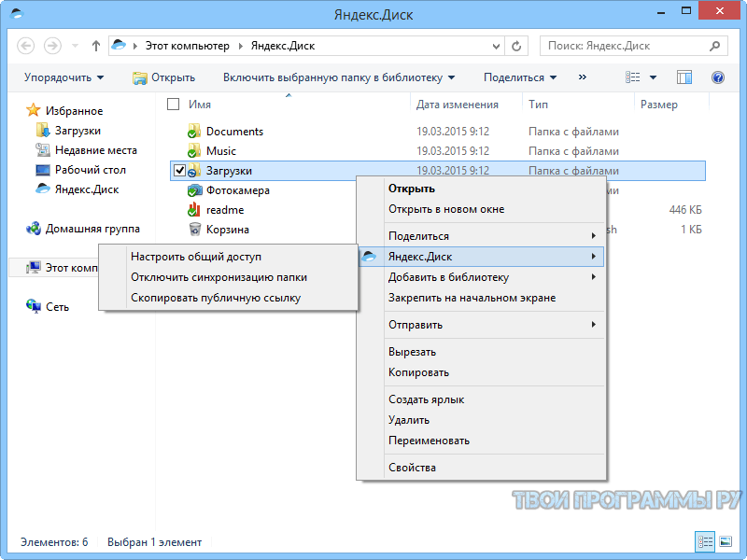Choose Отключить синхронизацию папки
Image resolution: width=747 pixels, height=560 pixels.
pos(228,277)
